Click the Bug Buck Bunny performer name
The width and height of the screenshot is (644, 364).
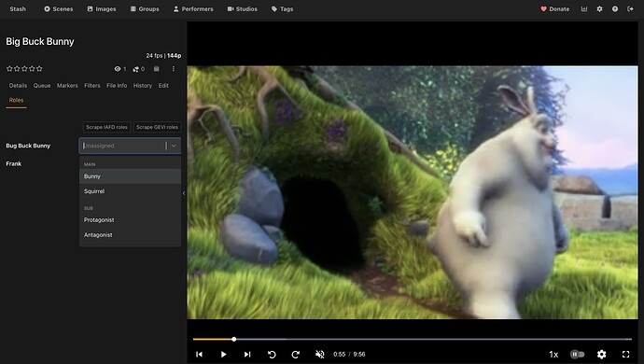pos(28,146)
